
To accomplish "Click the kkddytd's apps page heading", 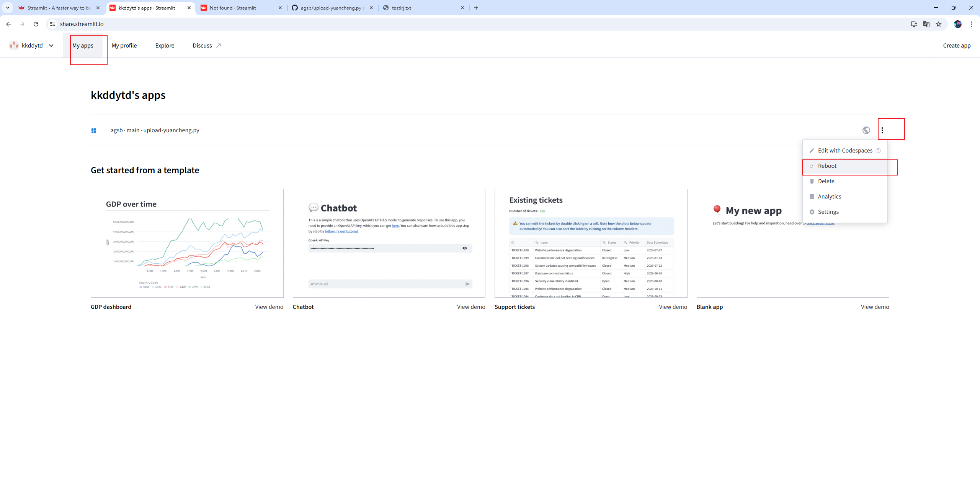I will coord(128,95).
